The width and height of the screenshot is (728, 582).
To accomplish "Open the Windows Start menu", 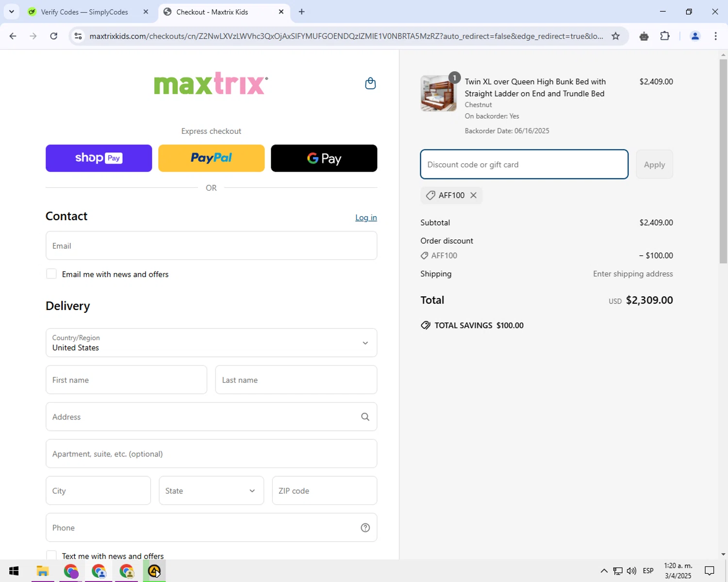I will [14, 571].
